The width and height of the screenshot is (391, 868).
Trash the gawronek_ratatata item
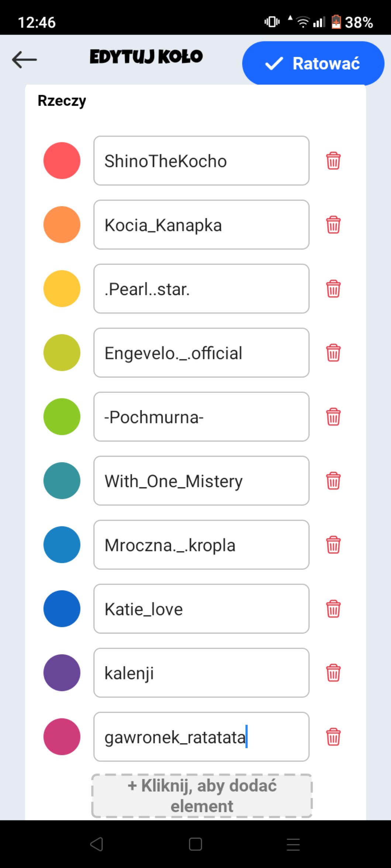click(333, 737)
